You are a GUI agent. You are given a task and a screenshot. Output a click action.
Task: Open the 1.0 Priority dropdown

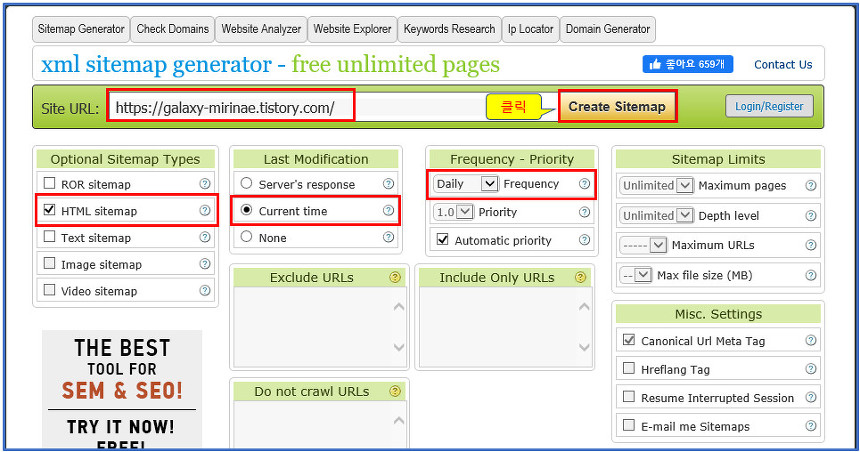(454, 212)
